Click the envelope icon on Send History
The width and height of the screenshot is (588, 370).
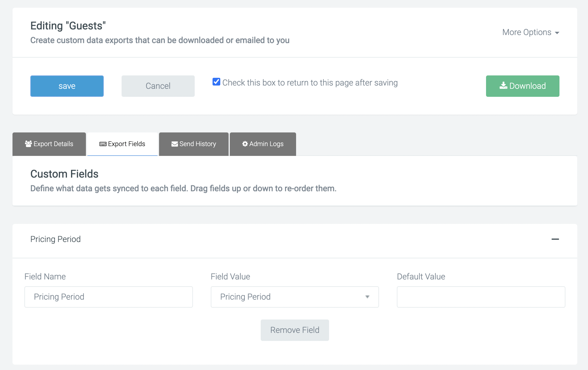pyautogui.click(x=174, y=144)
